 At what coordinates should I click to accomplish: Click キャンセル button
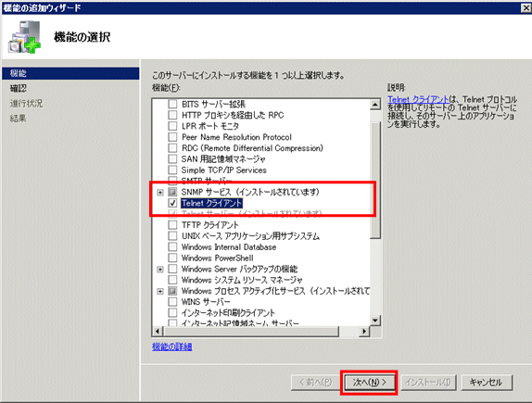pyautogui.click(x=486, y=383)
